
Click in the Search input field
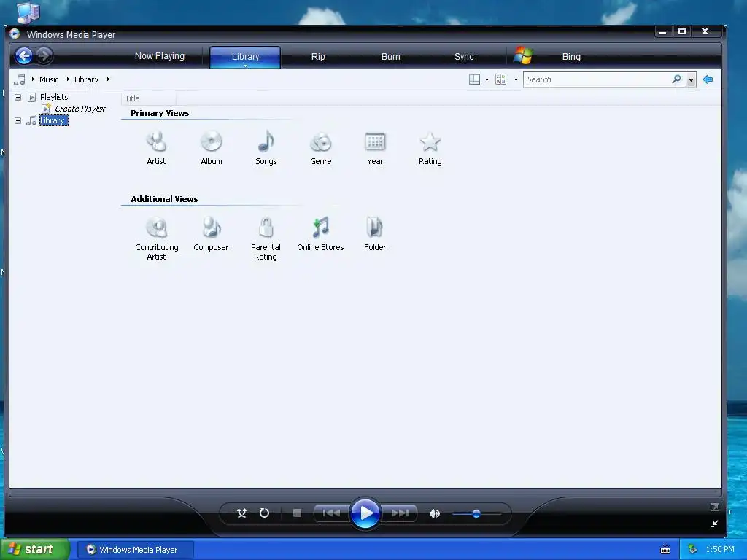pos(598,79)
